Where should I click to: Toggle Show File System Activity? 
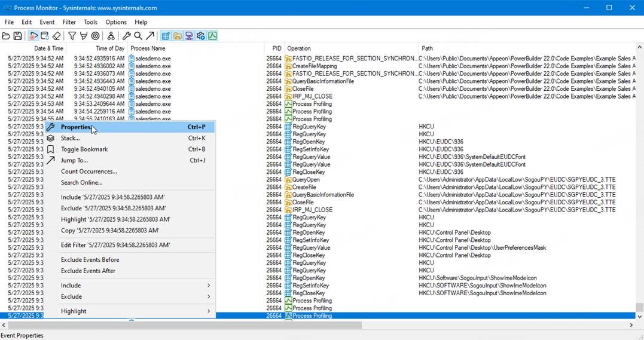pyautogui.click(x=178, y=36)
